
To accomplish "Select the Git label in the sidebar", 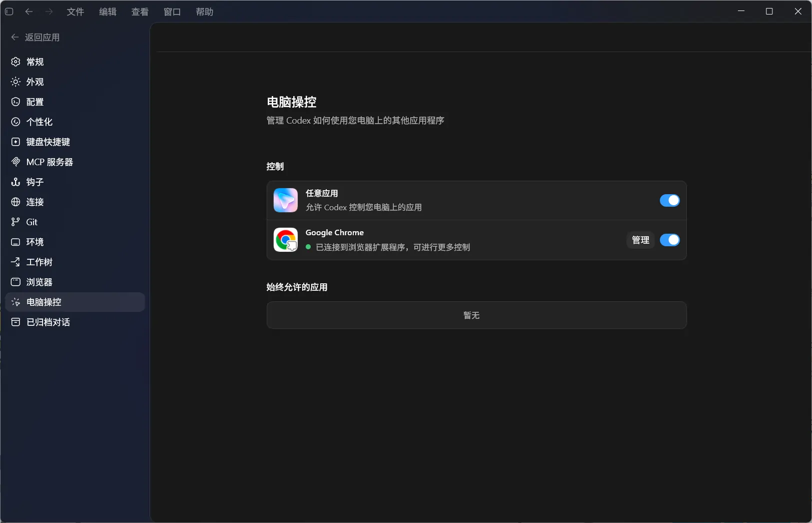I will [x=32, y=222].
